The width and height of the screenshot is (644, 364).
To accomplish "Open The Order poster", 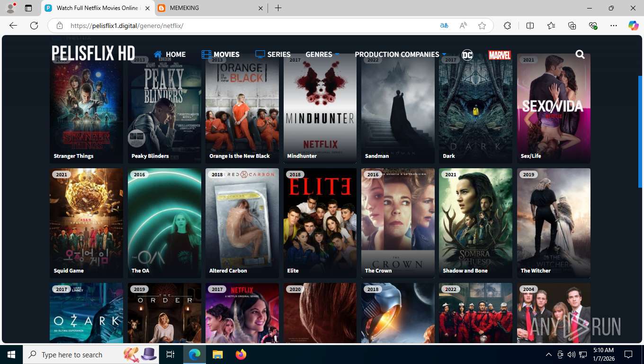I will (x=164, y=313).
